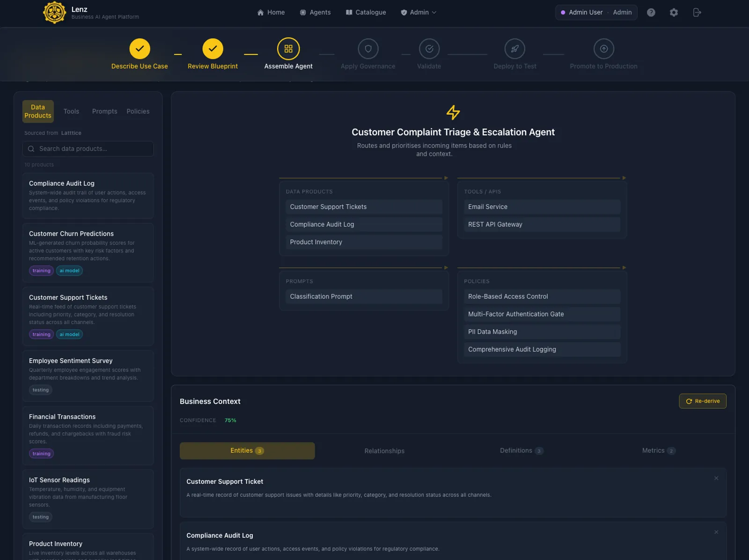
Task: Click the testing tag on IoT Sensor Readings
Action: 41,517
